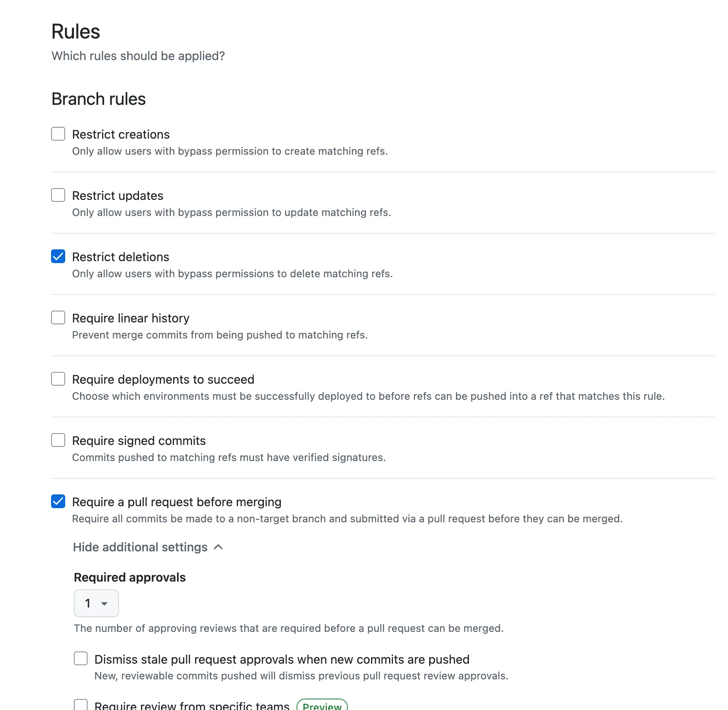Enable Dismiss stale pull request approvals
This screenshot has height=710, width=728.
(80, 659)
